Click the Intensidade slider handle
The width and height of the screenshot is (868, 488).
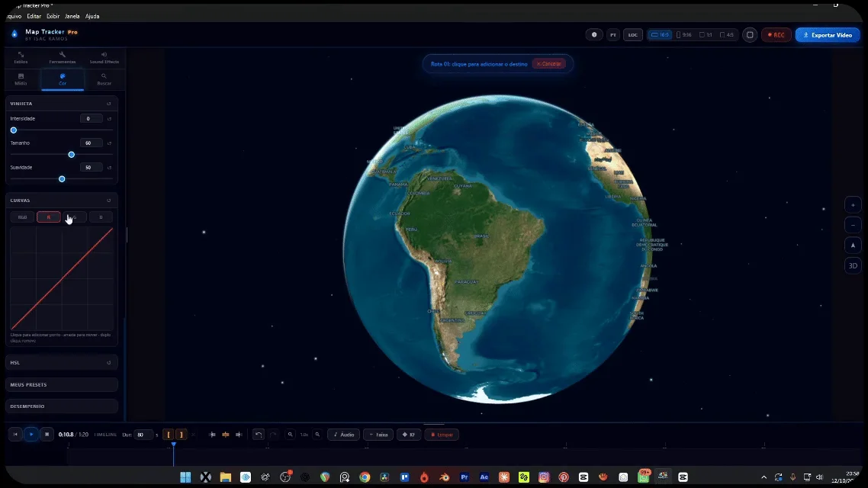14,130
